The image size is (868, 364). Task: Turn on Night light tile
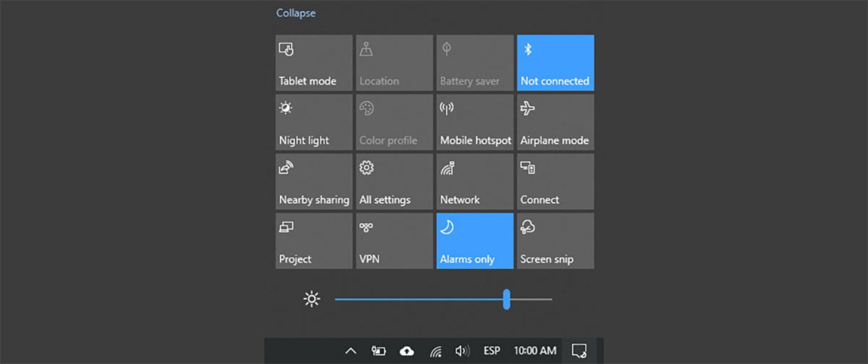tap(314, 122)
